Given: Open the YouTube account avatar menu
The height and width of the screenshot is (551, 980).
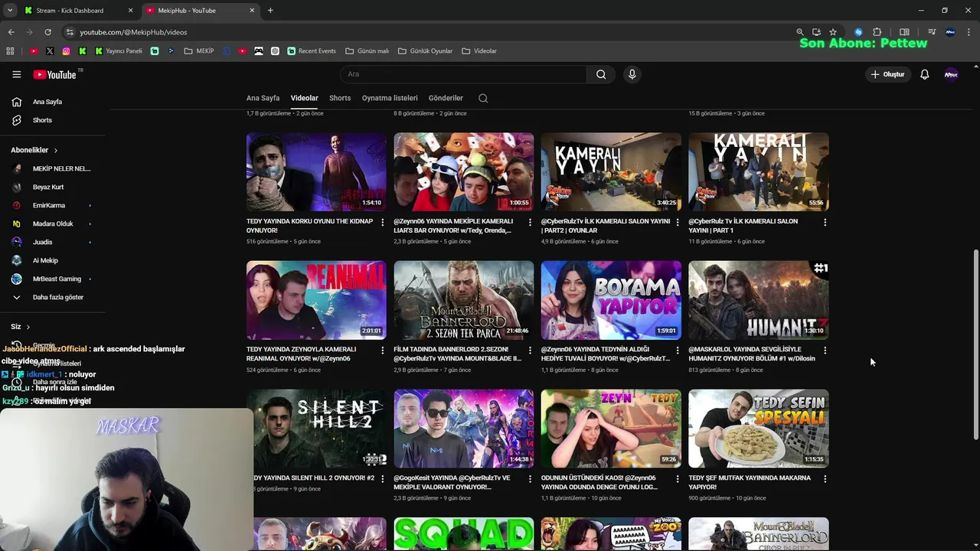Looking at the screenshot, I should (x=951, y=74).
